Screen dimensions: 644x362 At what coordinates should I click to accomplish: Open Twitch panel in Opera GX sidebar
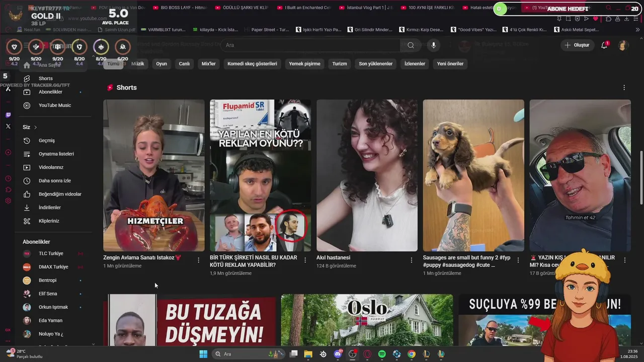tap(8, 115)
